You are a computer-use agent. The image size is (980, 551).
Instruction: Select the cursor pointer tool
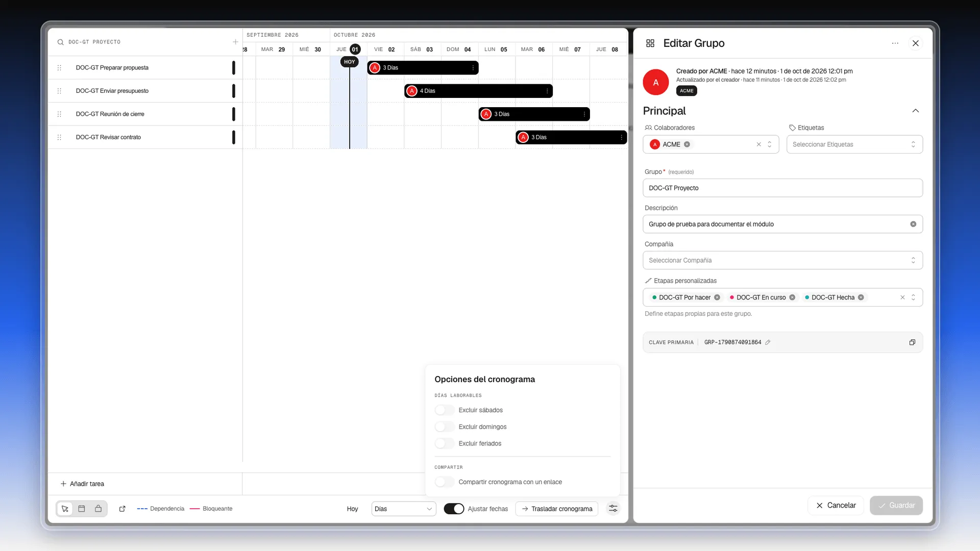65,509
